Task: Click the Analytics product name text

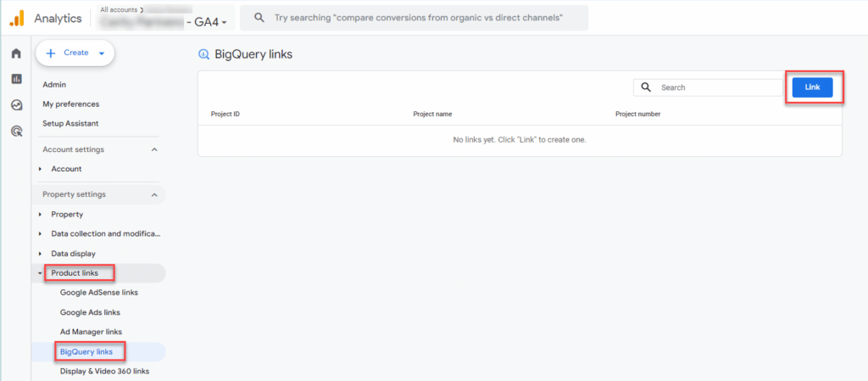Action: (x=58, y=19)
